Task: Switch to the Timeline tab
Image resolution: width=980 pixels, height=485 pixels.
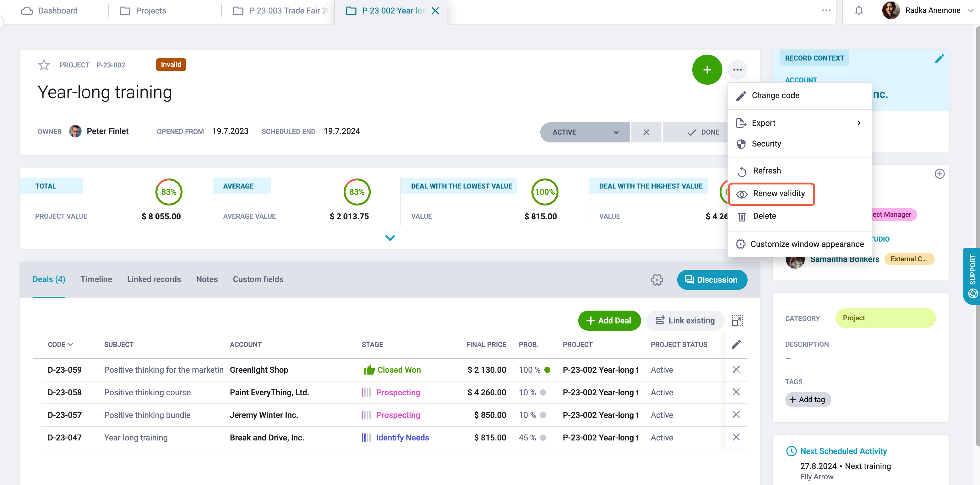Action: [96, 279]
